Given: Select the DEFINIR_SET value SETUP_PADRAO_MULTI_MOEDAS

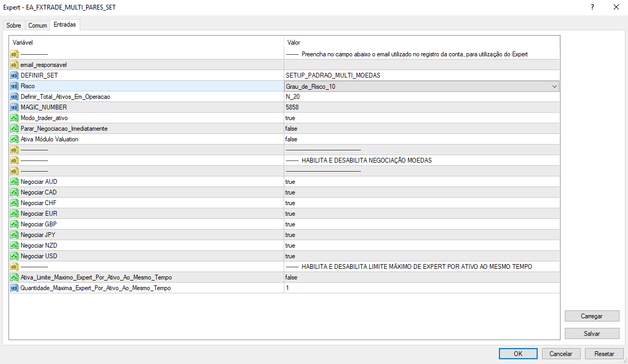Looking at the screenshot, I should tap(333, 75).
